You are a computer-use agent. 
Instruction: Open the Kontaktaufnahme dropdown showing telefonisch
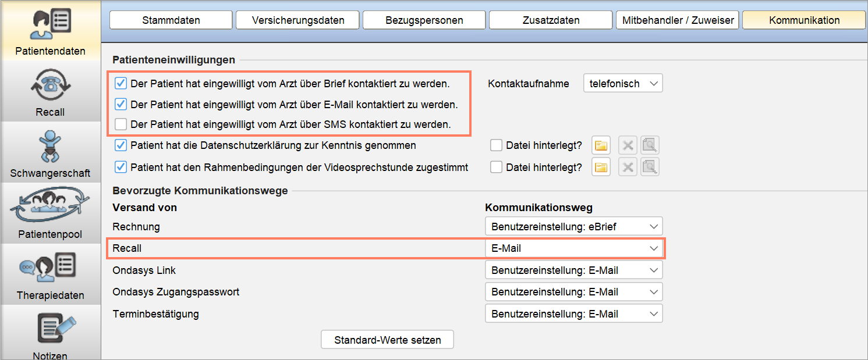tap(623, 84)
